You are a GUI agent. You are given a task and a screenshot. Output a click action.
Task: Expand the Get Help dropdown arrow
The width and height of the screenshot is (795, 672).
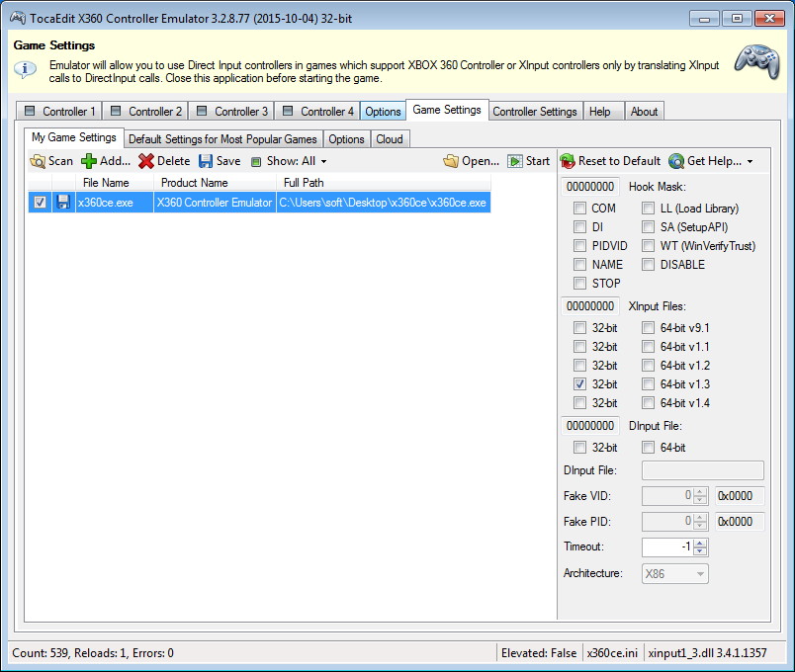click(x=750, y=162)
